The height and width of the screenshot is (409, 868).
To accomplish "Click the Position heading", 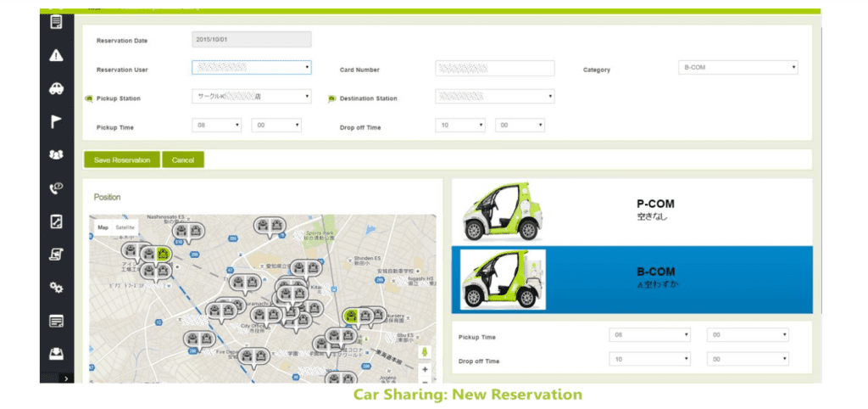I will tap(107, 198).
